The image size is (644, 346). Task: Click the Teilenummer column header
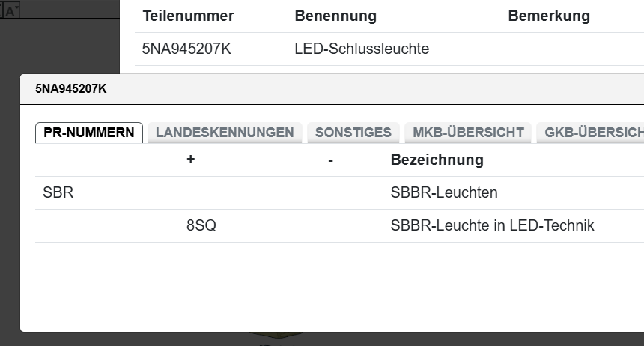pyautogui.click(x=188, y=16)
